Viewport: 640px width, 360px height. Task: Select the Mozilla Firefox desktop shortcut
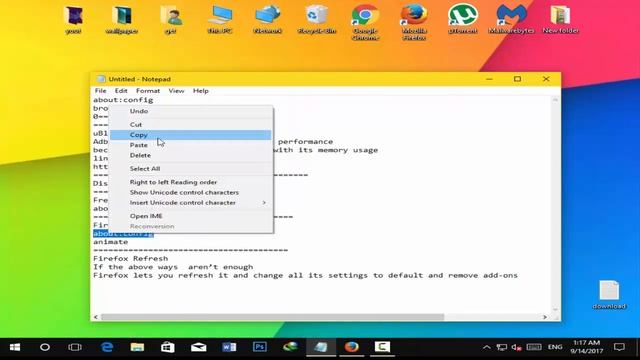414,22
